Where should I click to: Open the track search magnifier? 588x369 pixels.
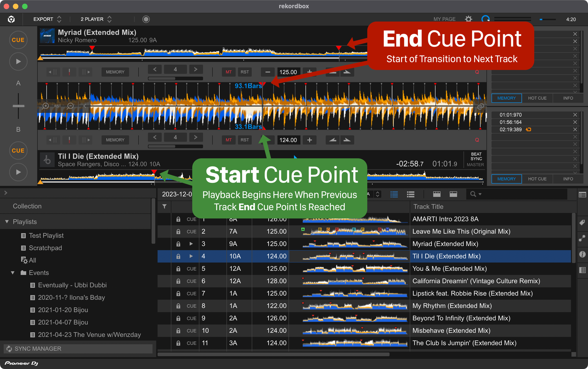coord(473,194)
